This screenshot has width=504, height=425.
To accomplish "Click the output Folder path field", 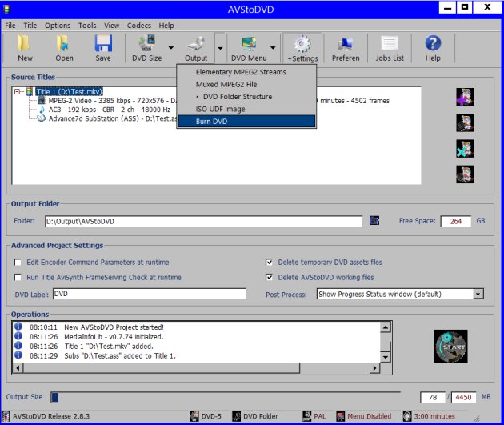I will pyautogui.click(x=203, y=221).
